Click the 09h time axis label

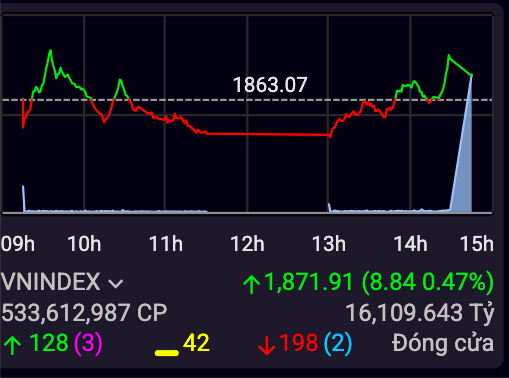pos(18,244)
